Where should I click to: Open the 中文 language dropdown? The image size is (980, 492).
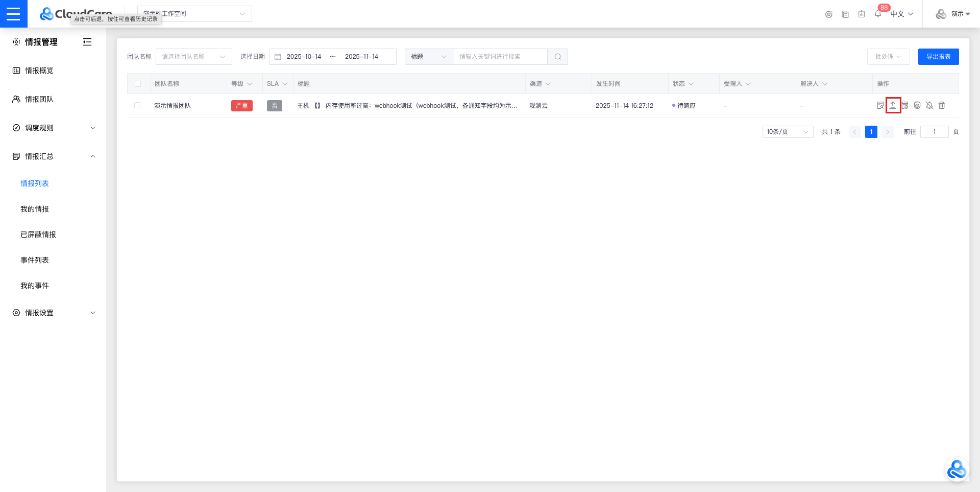(901, 14)
